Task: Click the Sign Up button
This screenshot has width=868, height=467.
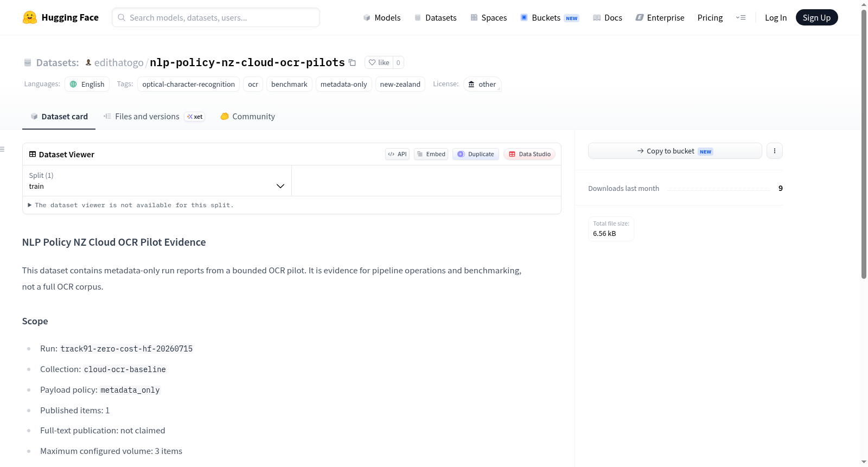Action: click(816, 17)
